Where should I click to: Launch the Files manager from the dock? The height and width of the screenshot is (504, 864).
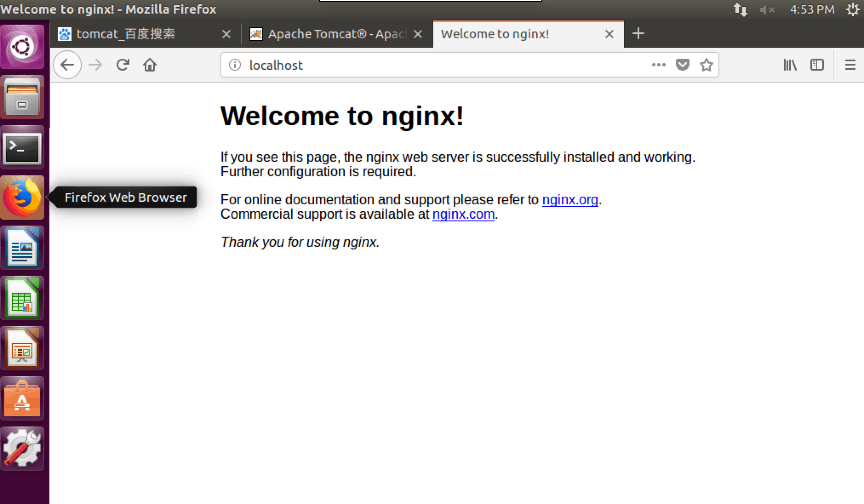[x=22, y=97]
